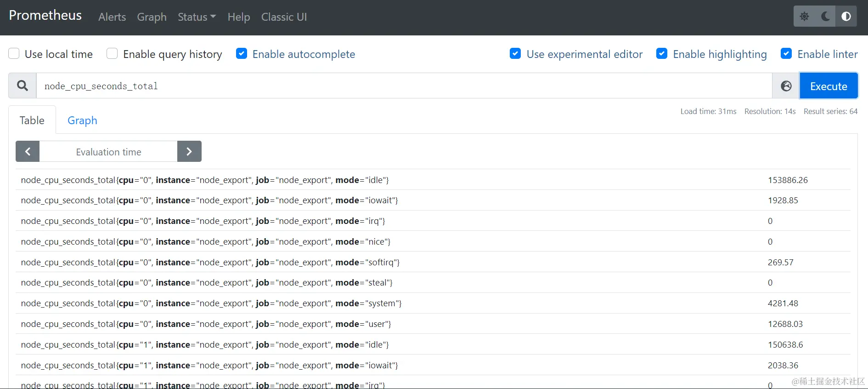Viewport: 868px width, 389px height.
Task: Open the Help page
Action: 239,17
